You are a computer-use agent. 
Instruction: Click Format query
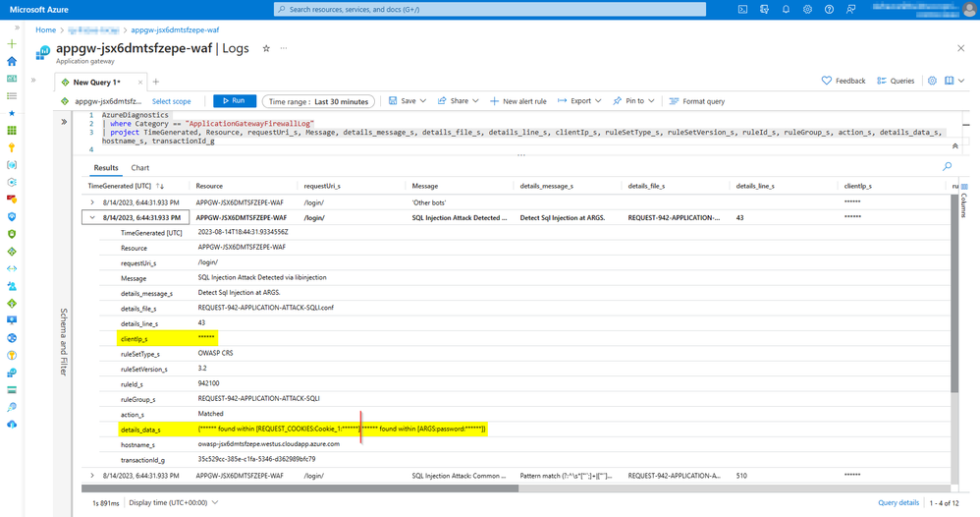pyautogui.click(x=697, y=101)
